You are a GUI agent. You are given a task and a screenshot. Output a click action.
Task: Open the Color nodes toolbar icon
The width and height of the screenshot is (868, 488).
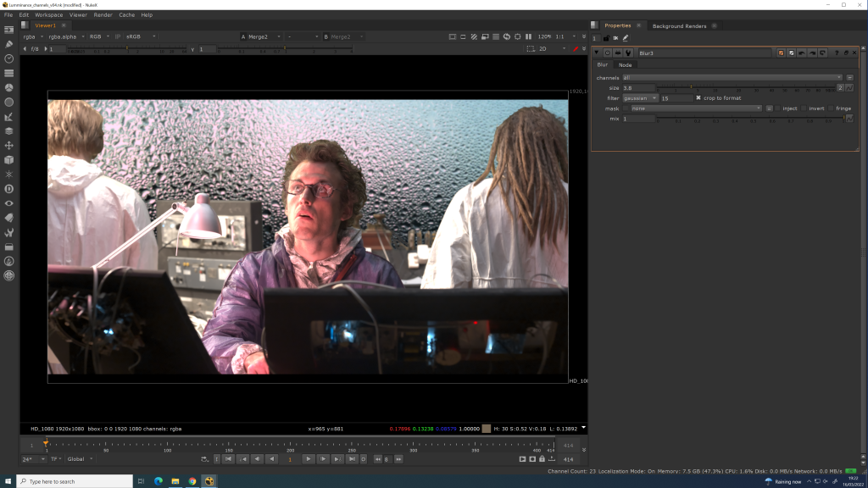pos(8,87)
